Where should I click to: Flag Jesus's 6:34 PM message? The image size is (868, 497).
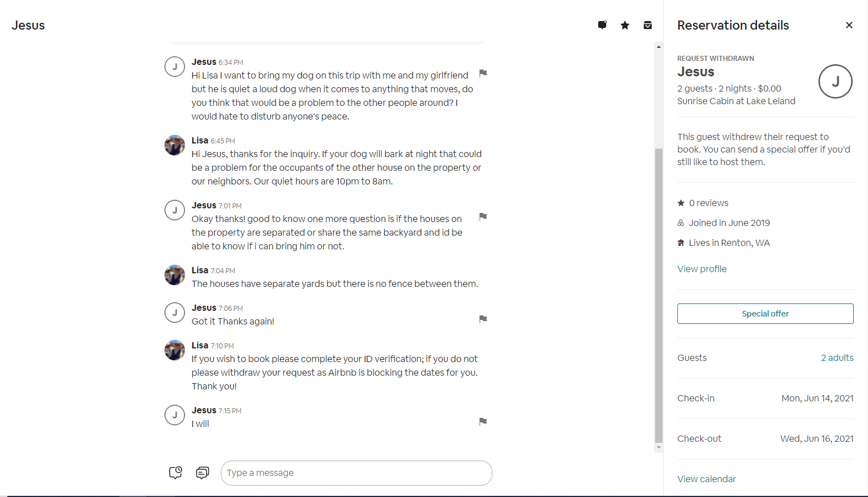[x=483, y=73]
